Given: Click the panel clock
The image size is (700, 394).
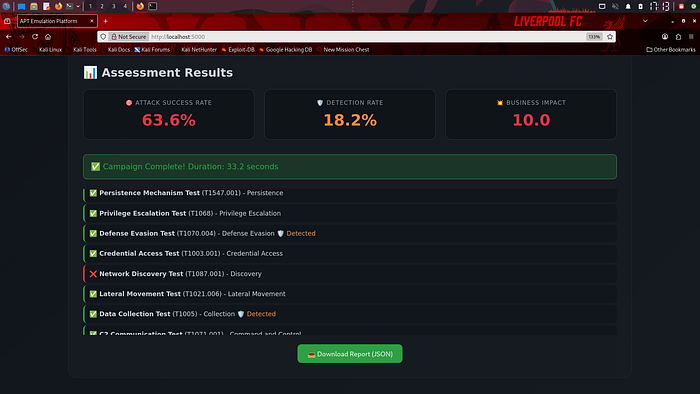Looking at the screenshot, I should point(660,6).
